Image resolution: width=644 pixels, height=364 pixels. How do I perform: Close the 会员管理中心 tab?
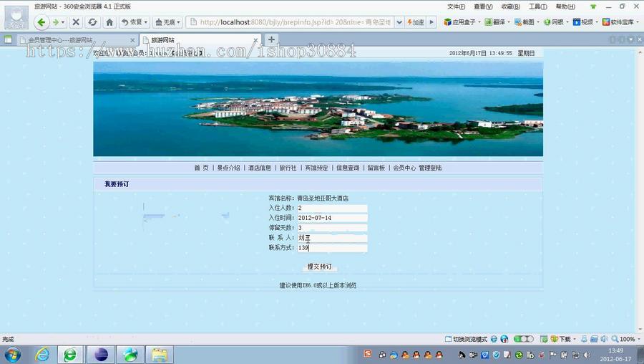pos(132,40)
